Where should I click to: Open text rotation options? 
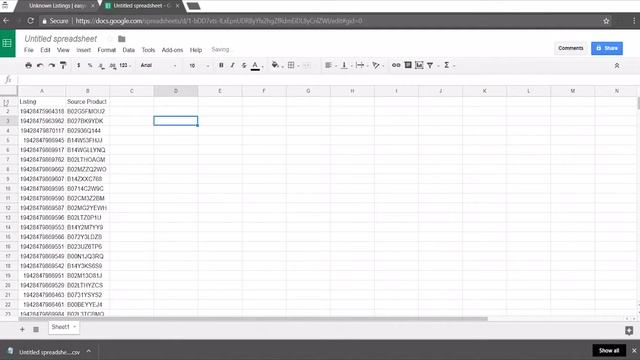tap(376, 65)
